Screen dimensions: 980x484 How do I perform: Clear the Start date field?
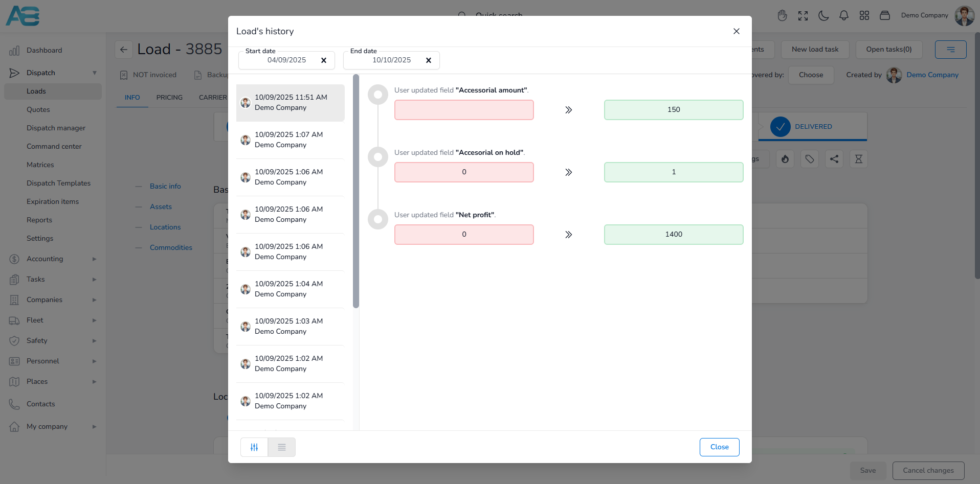coord(323,60)
